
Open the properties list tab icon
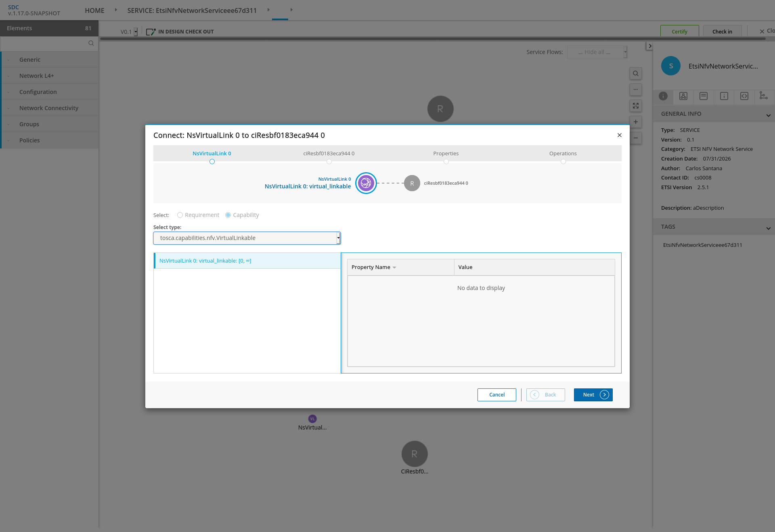coord(704,96)
